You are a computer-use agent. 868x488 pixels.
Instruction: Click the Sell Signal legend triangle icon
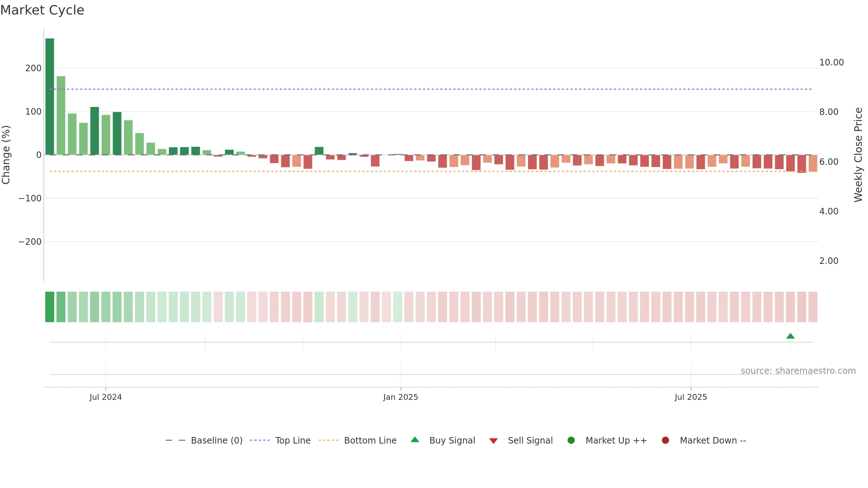tap(493, 441)
